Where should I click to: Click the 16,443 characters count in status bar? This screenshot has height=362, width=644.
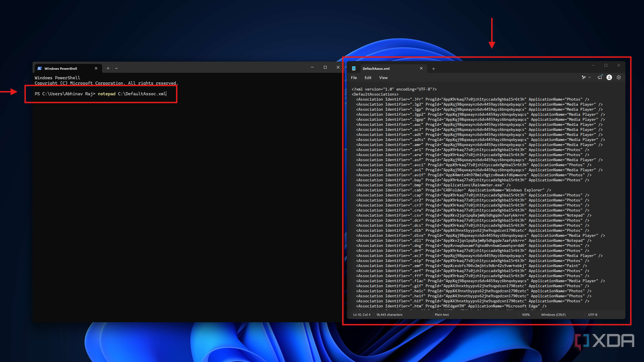(x=389, y=315)
